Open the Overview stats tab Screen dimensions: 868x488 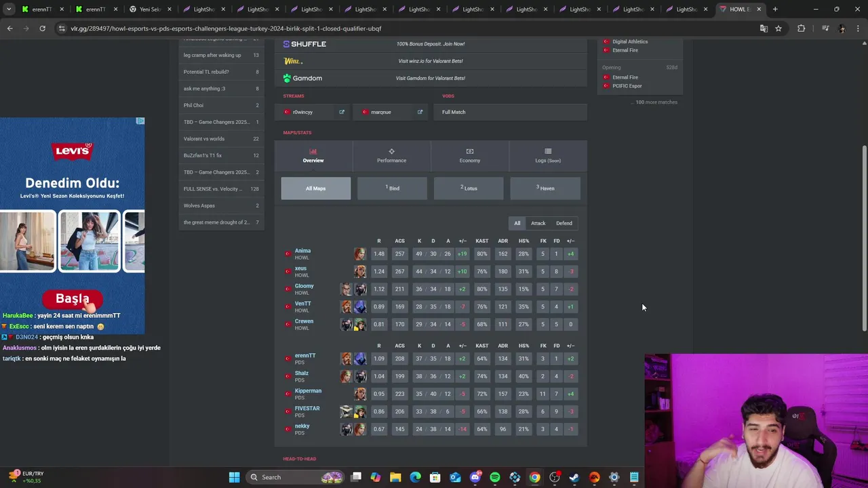coord(313,156)
